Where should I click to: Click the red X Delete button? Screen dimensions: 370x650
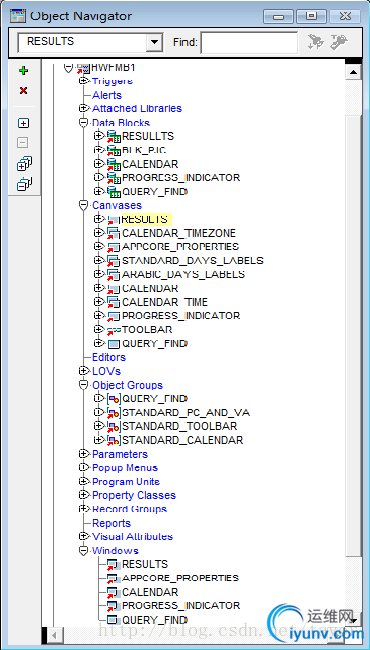(24, 90)
